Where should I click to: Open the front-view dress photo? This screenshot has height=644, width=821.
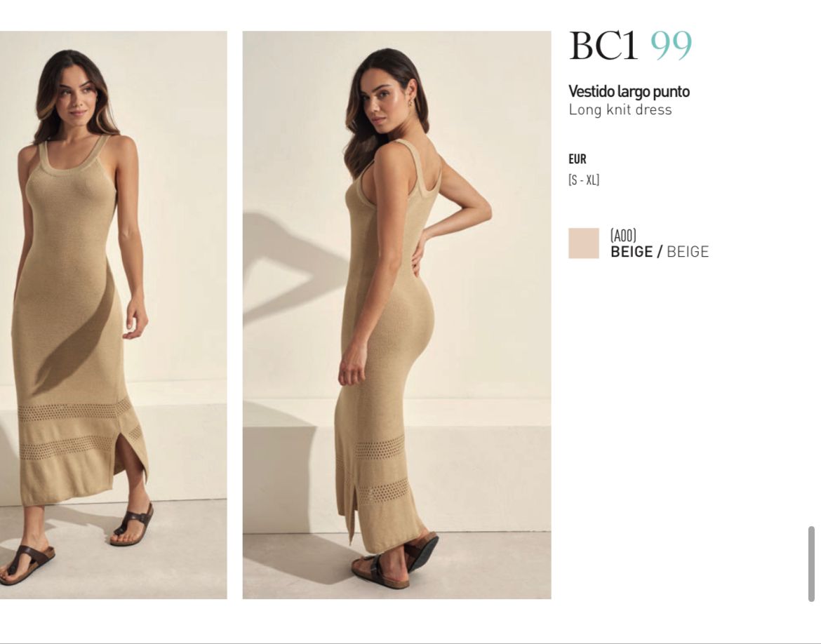point(113,315)
